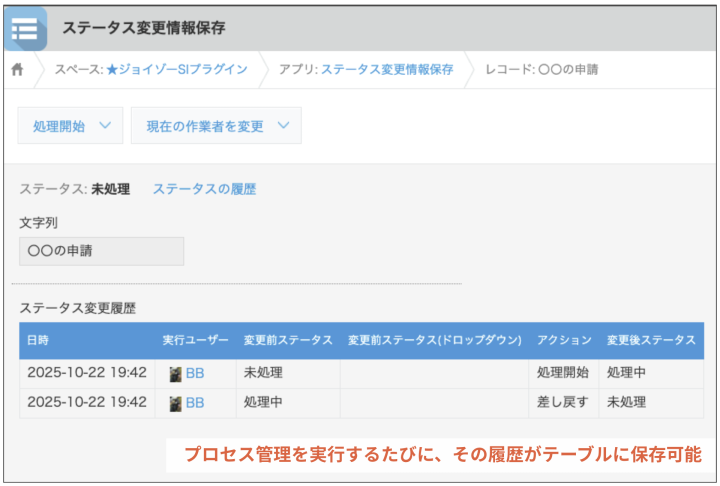Open user BB name link in second row
720x486 pixels.
click(x=195, y=402)
